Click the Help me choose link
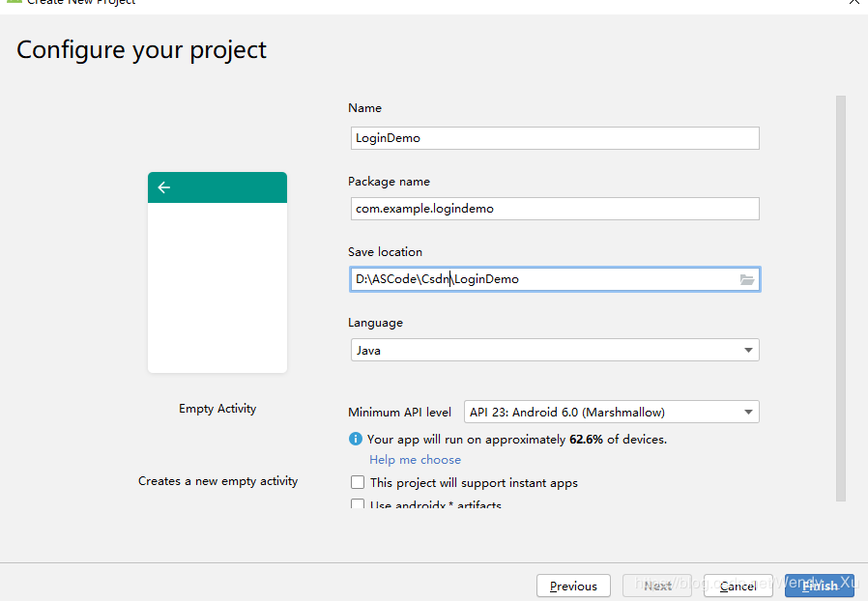 click(x=415, y=460)
